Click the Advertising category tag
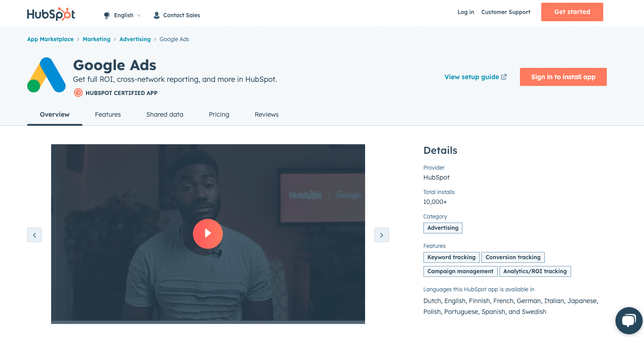 (443, 228)
